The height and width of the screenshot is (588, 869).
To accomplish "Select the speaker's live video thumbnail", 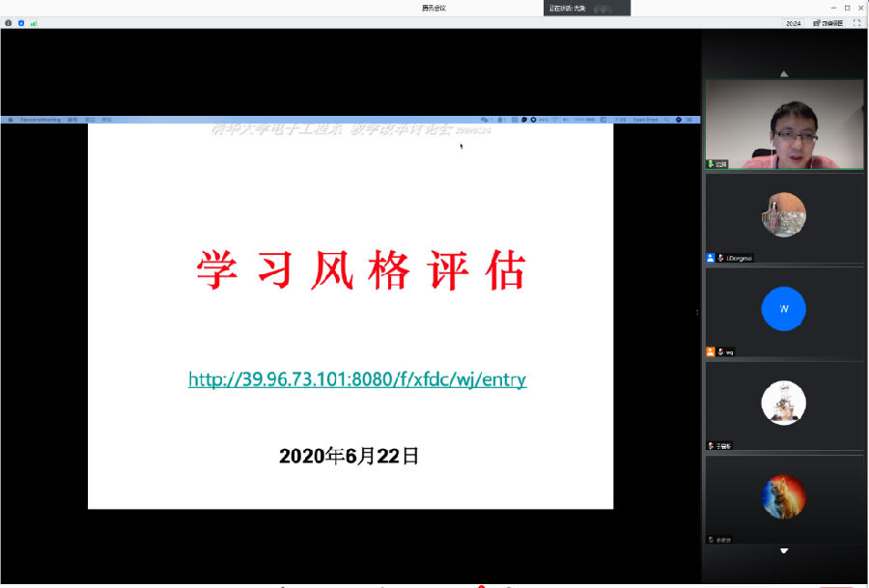I will (784, 125).
